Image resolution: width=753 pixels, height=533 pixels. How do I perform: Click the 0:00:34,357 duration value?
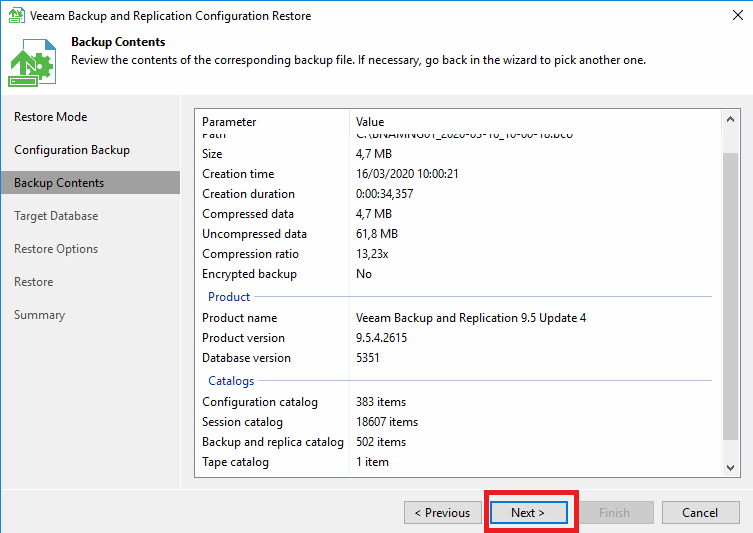click(384, 194)
